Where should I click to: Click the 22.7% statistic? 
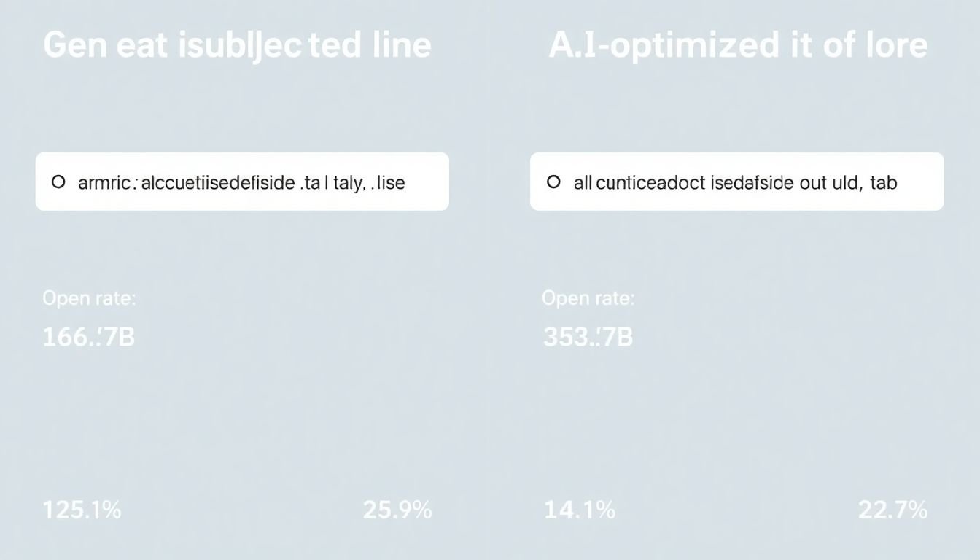pos(892,510)
